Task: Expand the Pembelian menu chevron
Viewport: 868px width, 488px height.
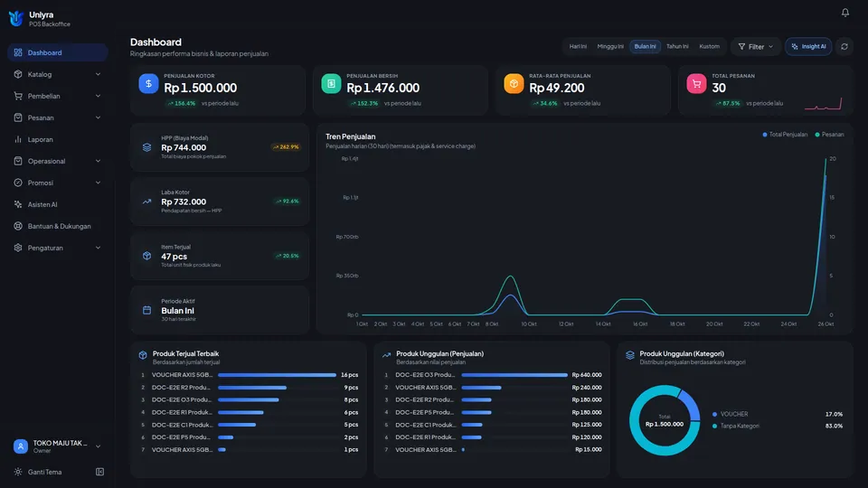Action: [x=98, y=96]
